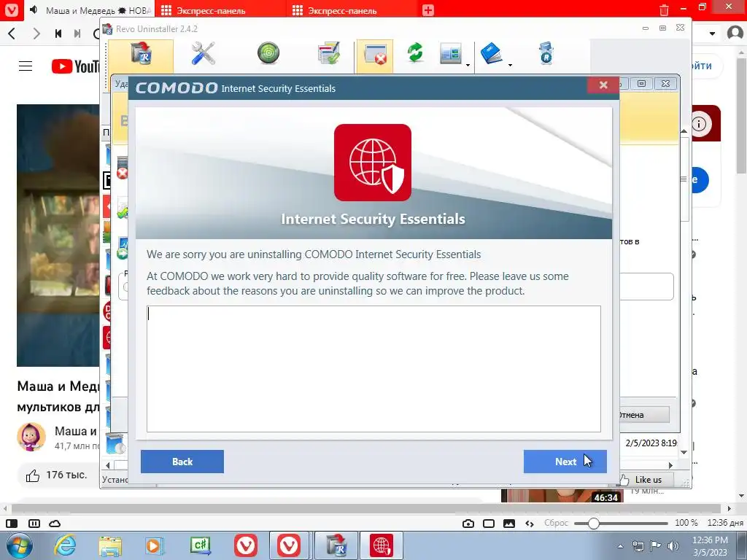Click Next in the COMODO uninstall dialog
Viewport: 747px width, 560px height.
point(565,462)
